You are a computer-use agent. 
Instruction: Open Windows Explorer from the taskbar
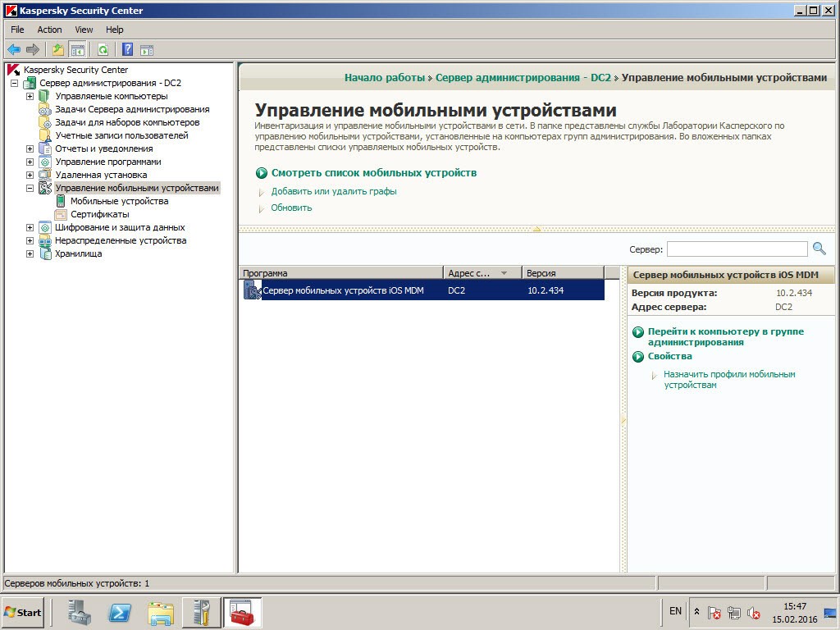tap(161, 612)
